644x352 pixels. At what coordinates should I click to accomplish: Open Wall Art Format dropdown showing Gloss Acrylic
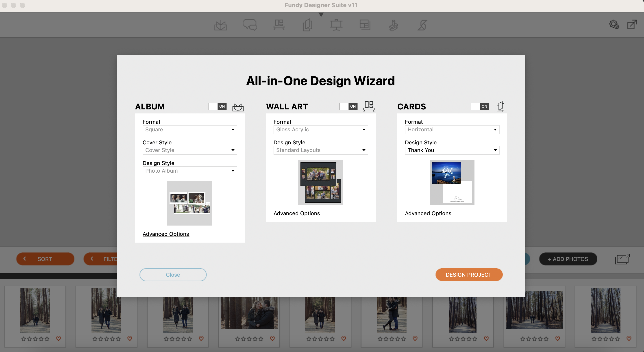click(321, 130)
